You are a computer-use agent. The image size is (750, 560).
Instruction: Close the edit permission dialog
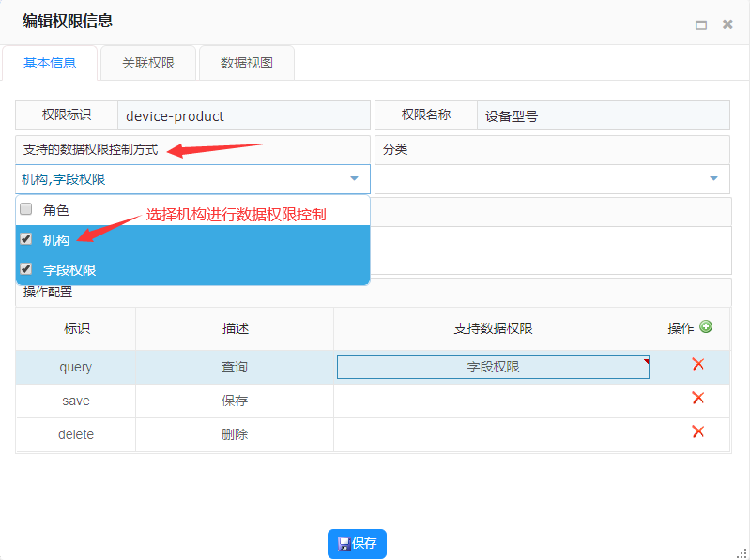(x=727, y=25)
